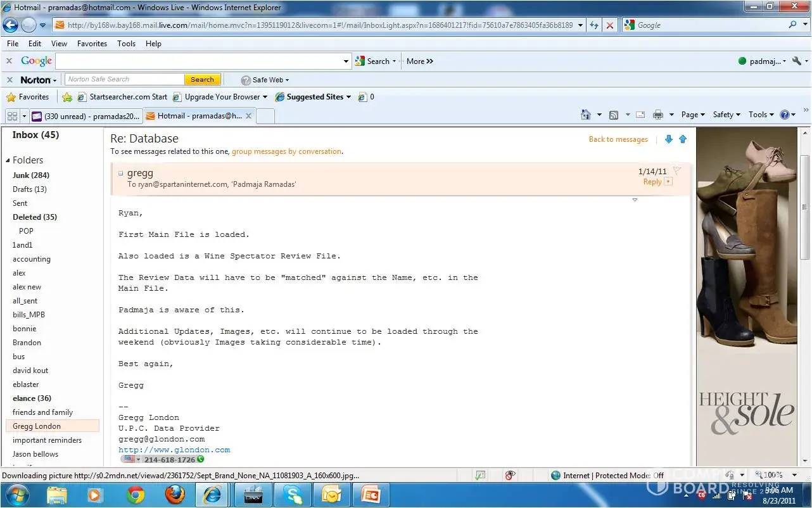Close the Google toolbar with its X

tap(10, 61)
